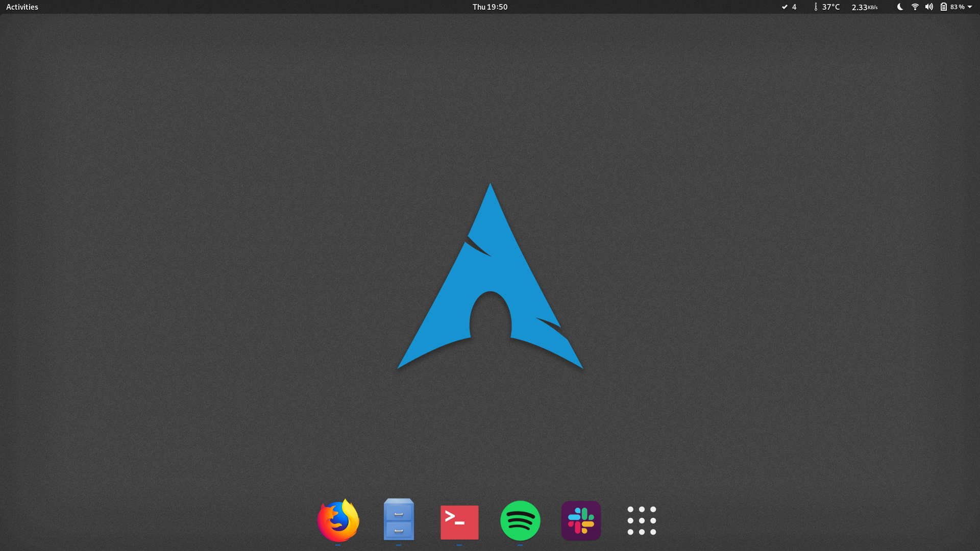Click the 83 % battery percentage text
980x551 pixels.
pyautogui.click(x=957, y=7)
